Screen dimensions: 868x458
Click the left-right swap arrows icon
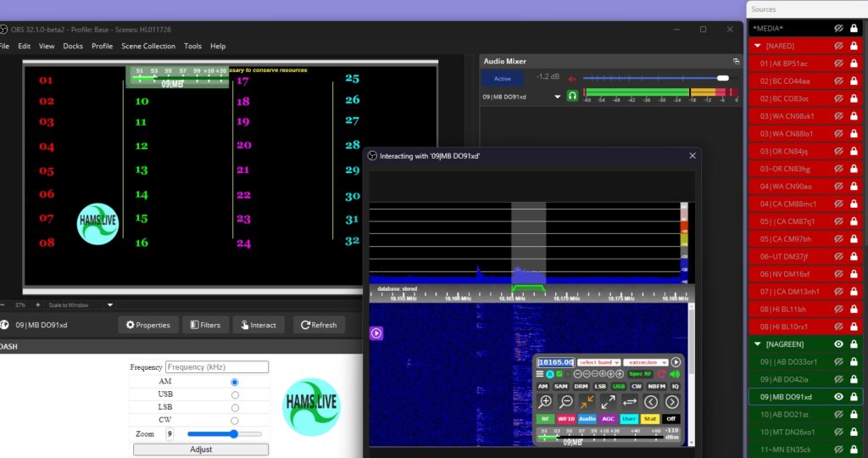[630, 402]
